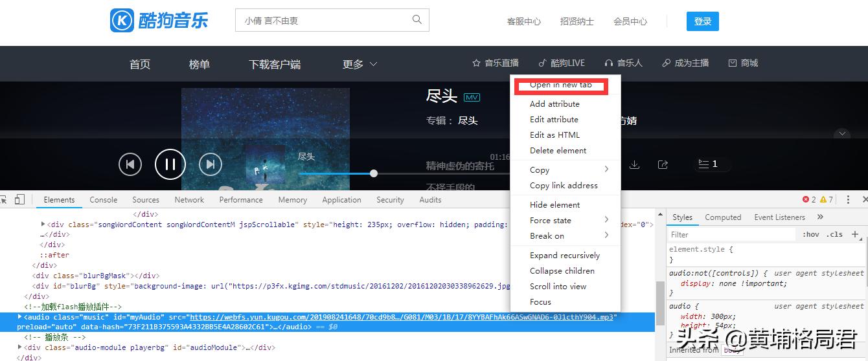Expand the selected audio element node
Image resolution: width=868 pixels, height=361 pixels.
[x=19, y=316]
